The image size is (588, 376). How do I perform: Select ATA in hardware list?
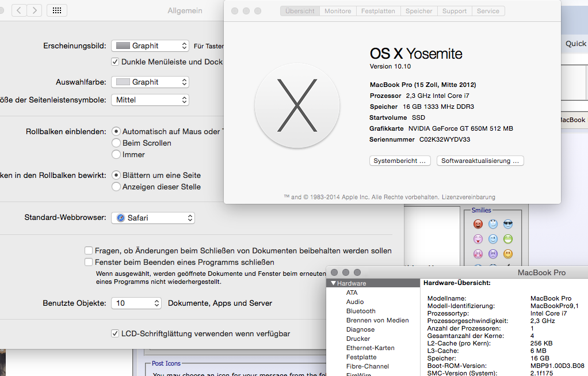pos(352,293)
